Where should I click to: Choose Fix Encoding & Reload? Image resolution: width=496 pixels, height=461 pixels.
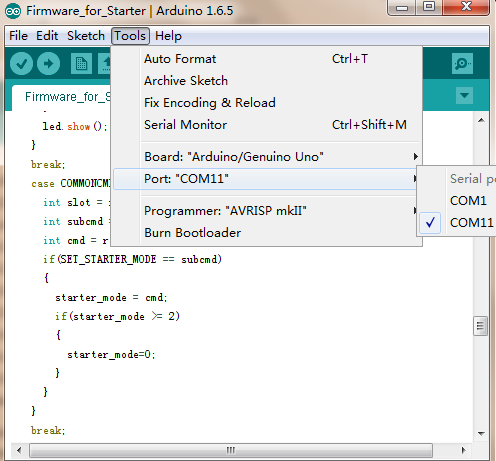(267, 103)
